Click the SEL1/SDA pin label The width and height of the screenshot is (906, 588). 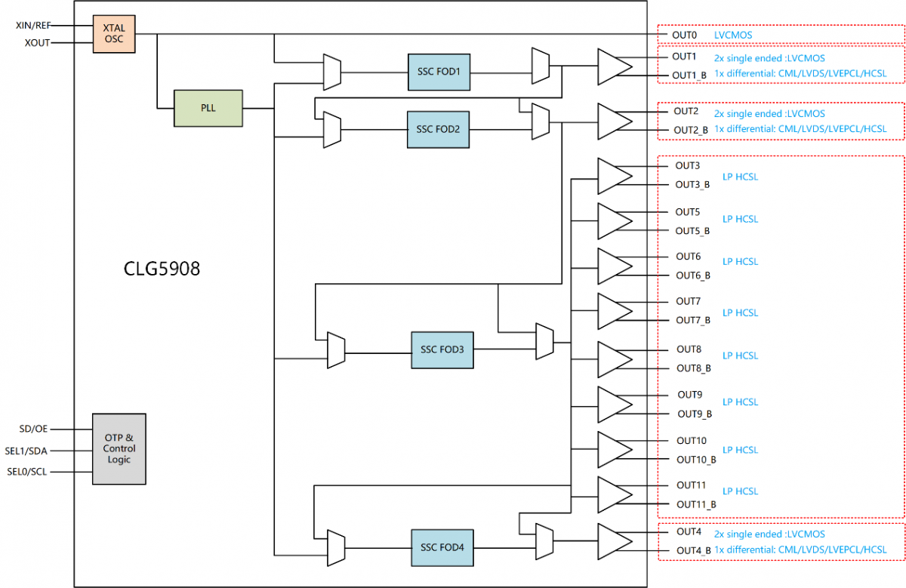pos(29,451)
